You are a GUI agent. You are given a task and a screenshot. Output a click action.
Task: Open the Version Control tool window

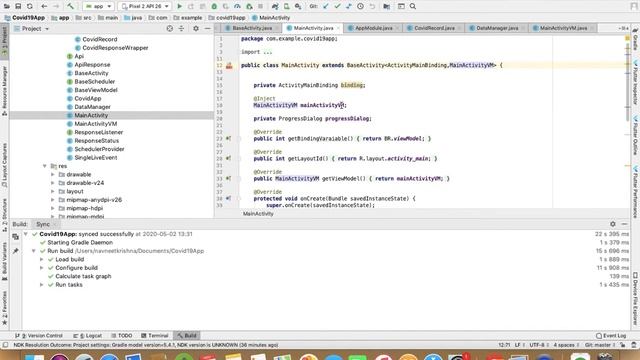(x=39, y=336)
